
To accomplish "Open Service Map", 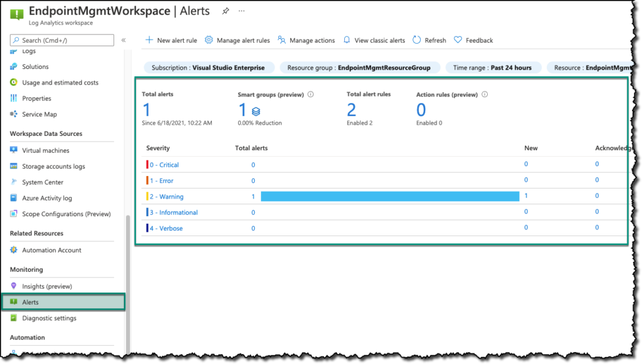I will pyautogui.click(x=39, y=115).
